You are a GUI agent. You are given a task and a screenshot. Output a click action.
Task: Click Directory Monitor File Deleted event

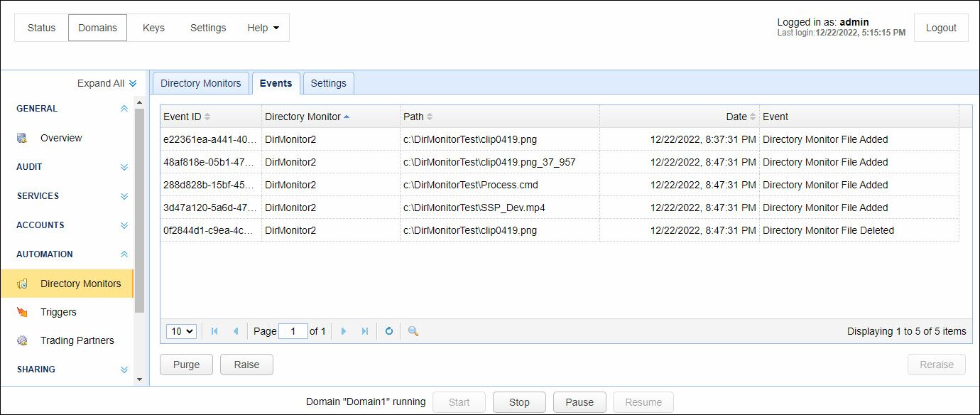(828, 230)
